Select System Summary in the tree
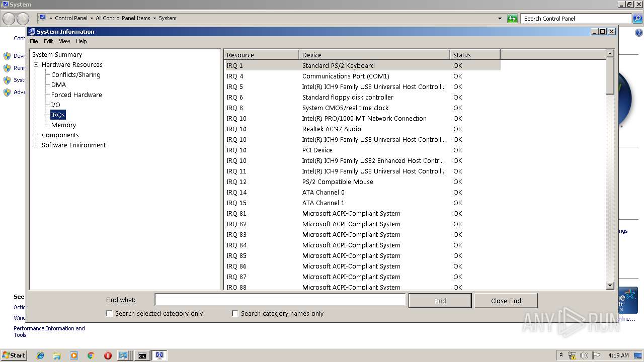Image resolution: width=644 pixels, height=362 pixels. point(57,55)
